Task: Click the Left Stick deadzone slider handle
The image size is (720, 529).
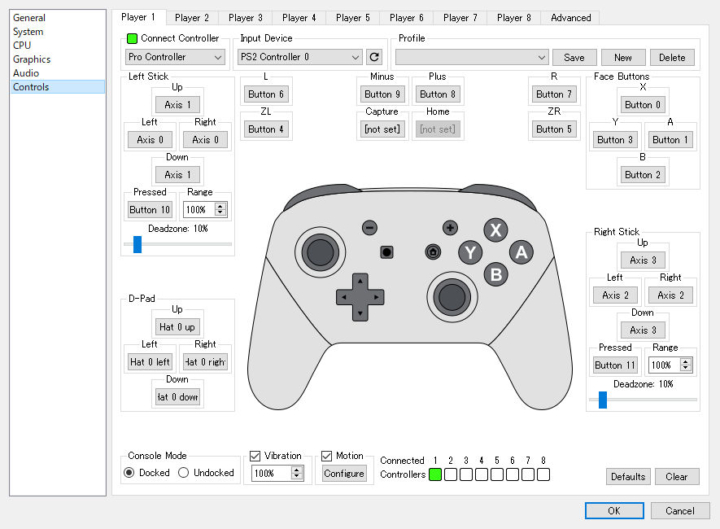Action: pos(137,244)
